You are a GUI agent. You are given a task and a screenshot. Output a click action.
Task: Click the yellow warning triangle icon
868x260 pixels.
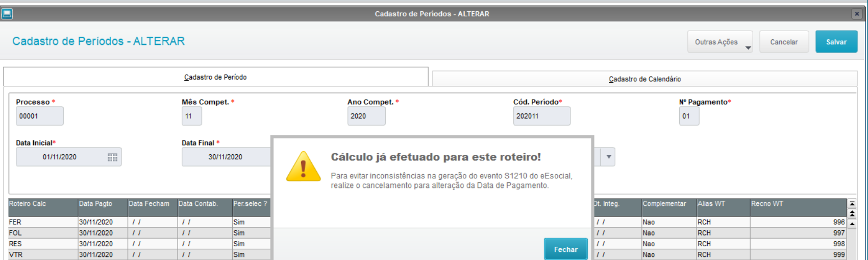click(303, 167)
